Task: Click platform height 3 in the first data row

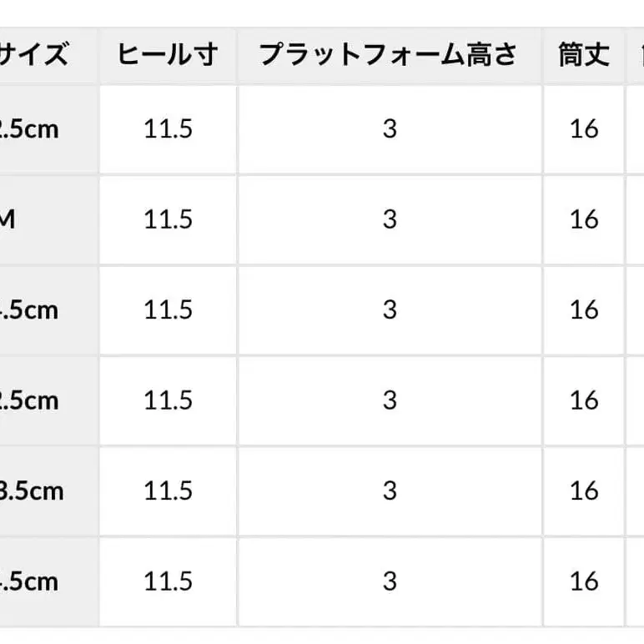Action: pyautogui.click(x=389, y=129)
